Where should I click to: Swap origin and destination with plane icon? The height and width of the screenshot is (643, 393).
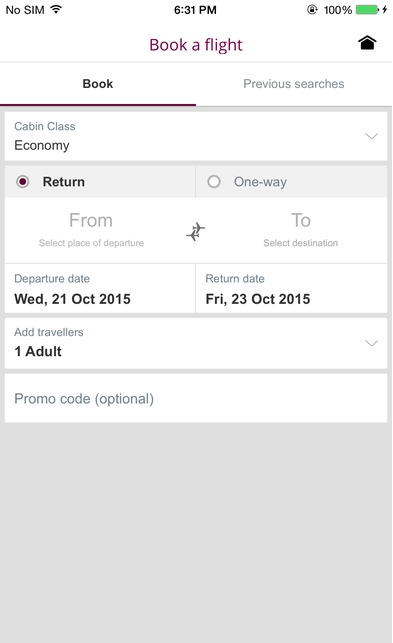(196, 231)
